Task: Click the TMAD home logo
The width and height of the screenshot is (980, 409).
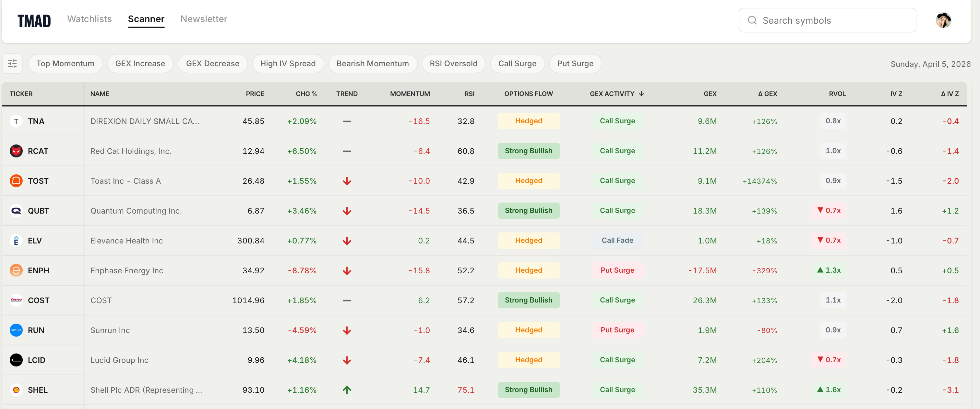Action: click(x=34, y=21)
